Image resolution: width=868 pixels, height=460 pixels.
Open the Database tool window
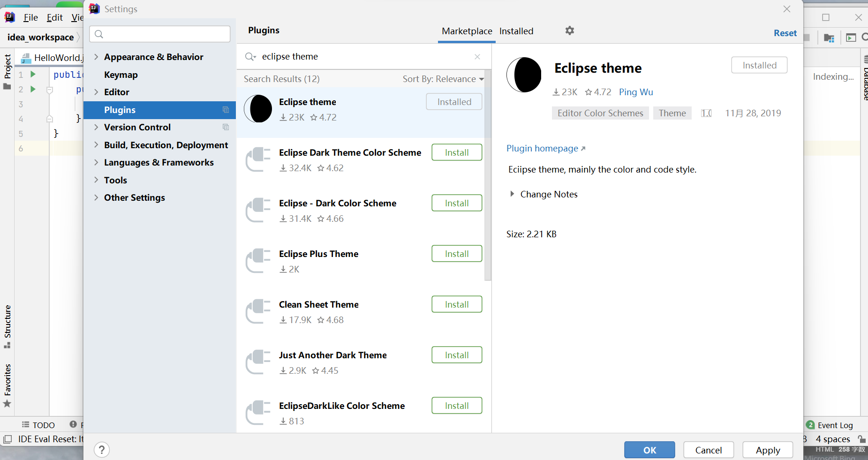tap(865, 78)
